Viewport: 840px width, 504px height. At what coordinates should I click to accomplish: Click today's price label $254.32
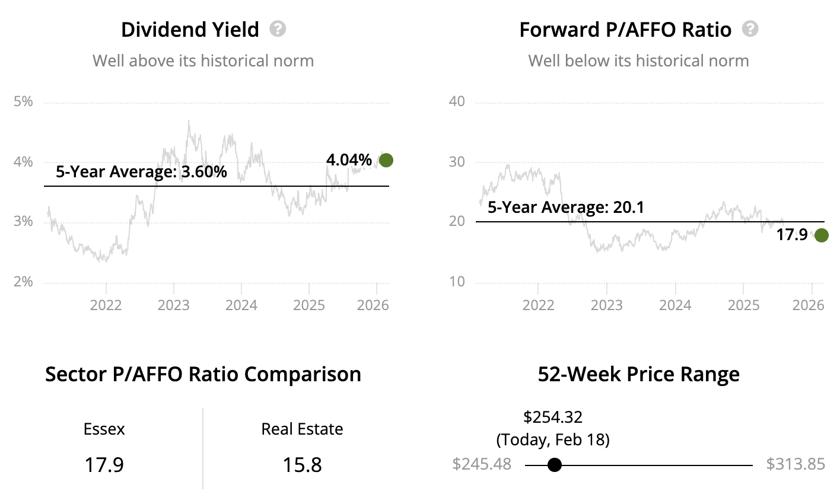[553, 417]
